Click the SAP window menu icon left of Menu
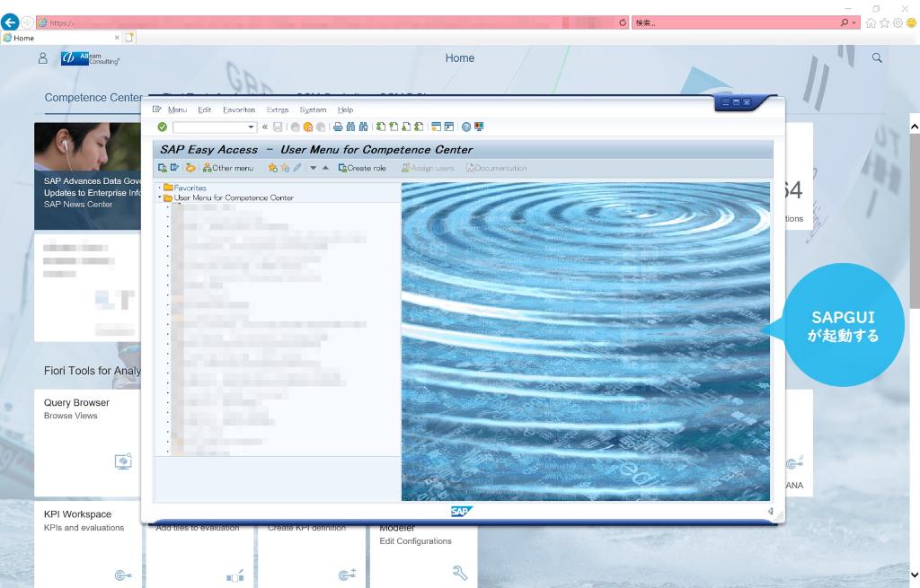 point(156,110)
